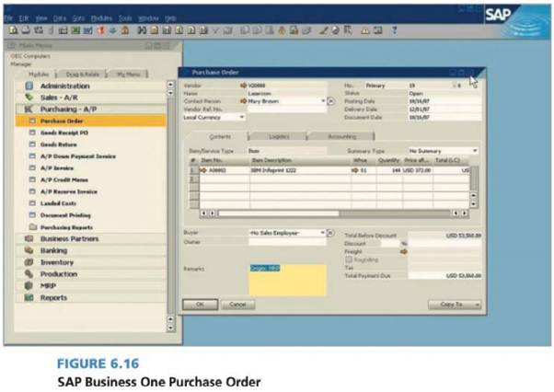Click the orange link arrow beside Vendor code

(x=242, y=85)
